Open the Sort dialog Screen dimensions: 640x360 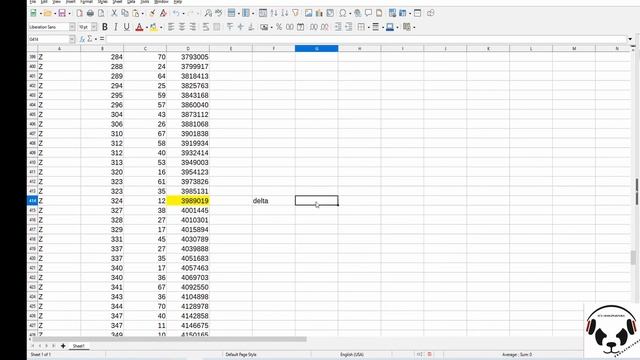pyautogui.click(x=263, y=13)
